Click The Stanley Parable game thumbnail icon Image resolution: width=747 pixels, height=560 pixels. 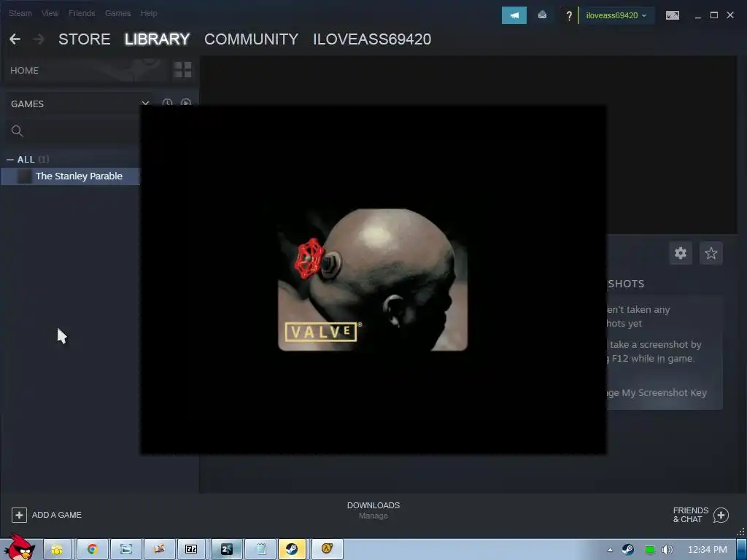[x=24, y=176]
